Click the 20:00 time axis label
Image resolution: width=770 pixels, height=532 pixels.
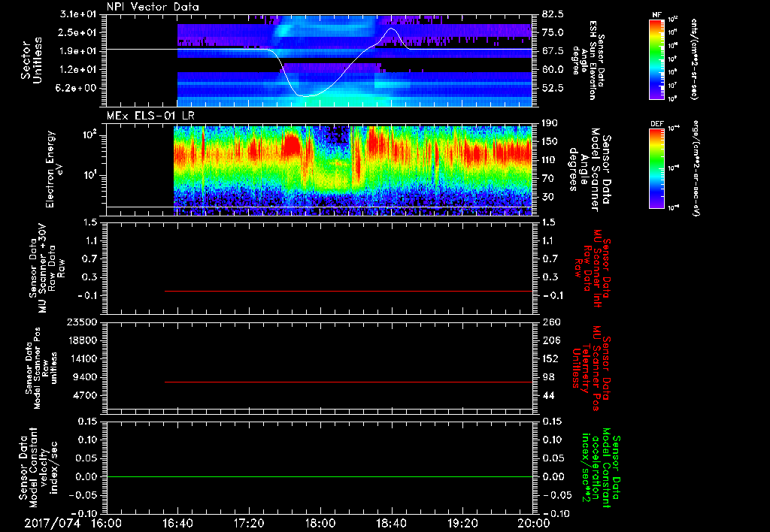534,523
